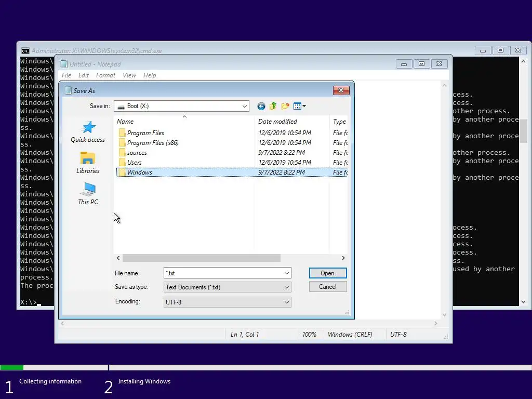This screenshot has height=399, width=532.
Task: Maximize the cmd.exe window
Action: point(500,50)
